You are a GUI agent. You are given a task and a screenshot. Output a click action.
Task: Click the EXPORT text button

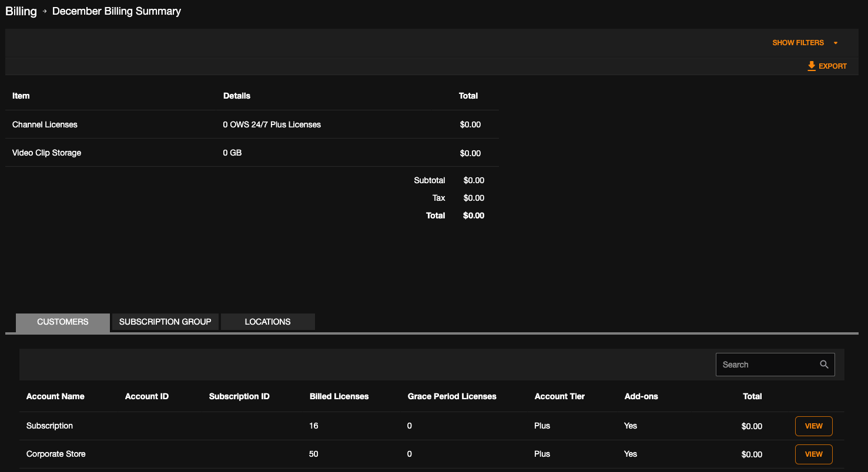pyautogui.click(x=833, y=66)
